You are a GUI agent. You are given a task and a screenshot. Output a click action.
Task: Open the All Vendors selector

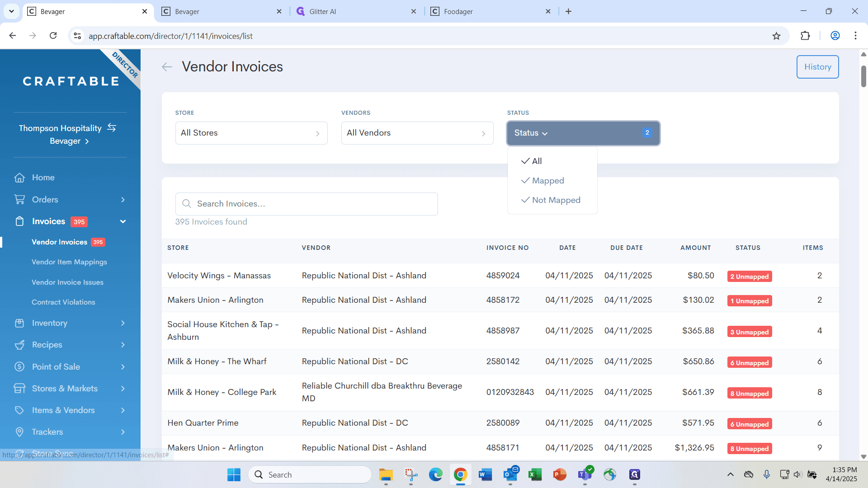coord(417,133)
